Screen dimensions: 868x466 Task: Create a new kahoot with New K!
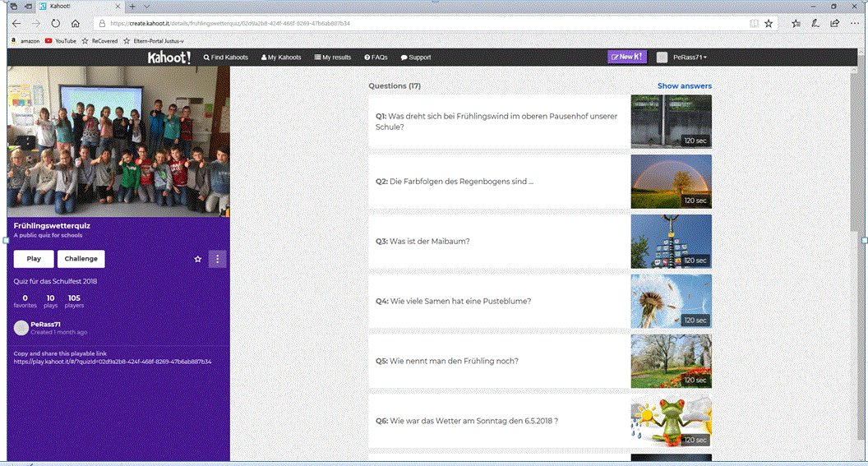click(x=627, y=58)
